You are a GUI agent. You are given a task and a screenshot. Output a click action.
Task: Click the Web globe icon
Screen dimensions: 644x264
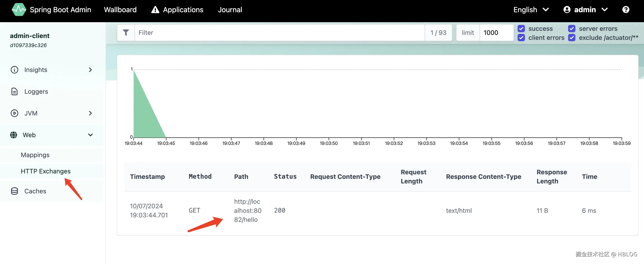coord(14,135)
